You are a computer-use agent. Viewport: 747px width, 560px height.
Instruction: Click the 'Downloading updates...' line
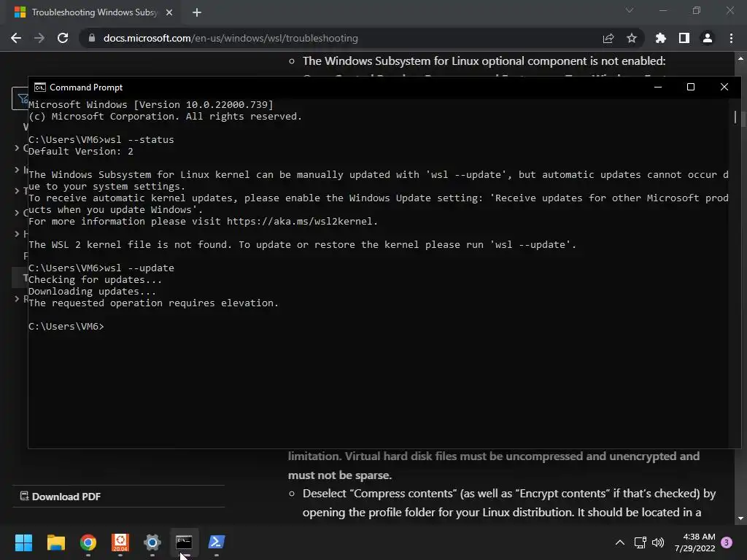pos(92,292)
